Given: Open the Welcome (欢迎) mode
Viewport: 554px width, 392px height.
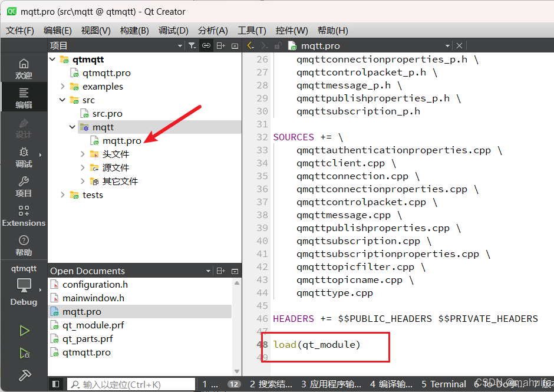Looking at the screenshot, I should pyautogui.click(x=24, y=69).
